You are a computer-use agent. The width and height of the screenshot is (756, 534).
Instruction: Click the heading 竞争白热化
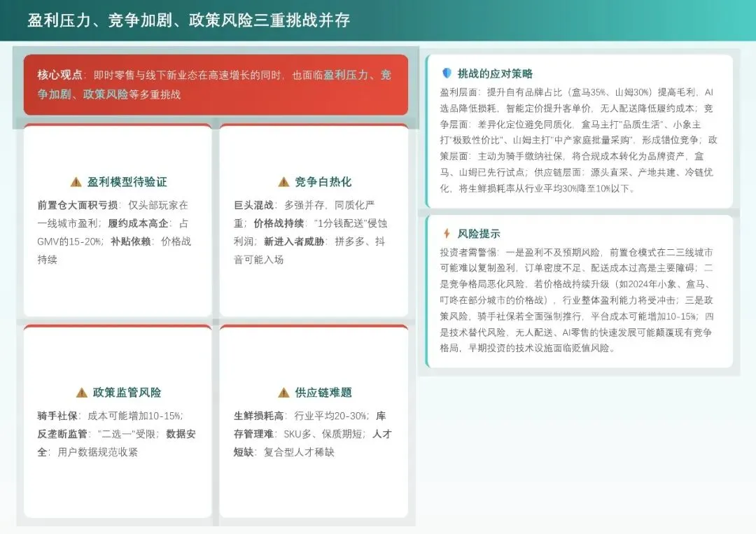(323, 182)
